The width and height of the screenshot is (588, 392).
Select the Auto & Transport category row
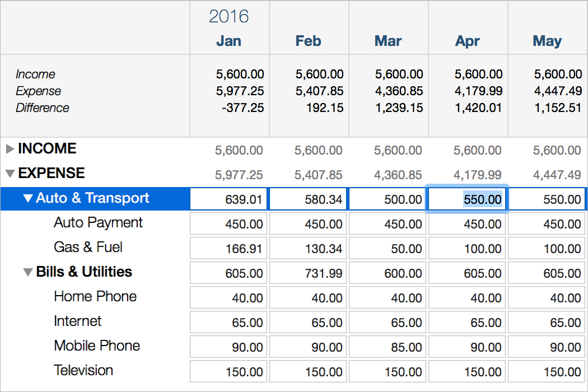click(92, 198)
